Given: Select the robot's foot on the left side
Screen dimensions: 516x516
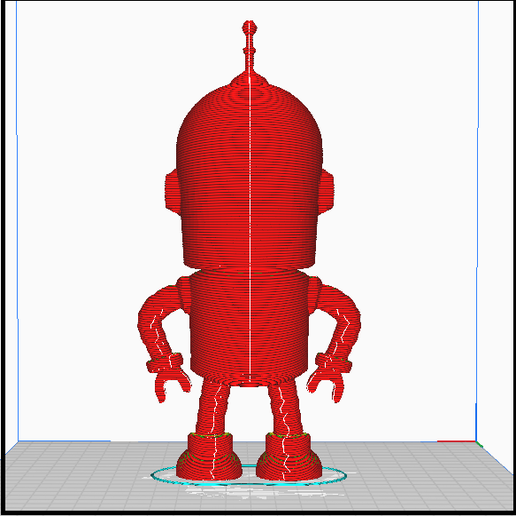Looking at the screenshot, I should tap(209, 457).
